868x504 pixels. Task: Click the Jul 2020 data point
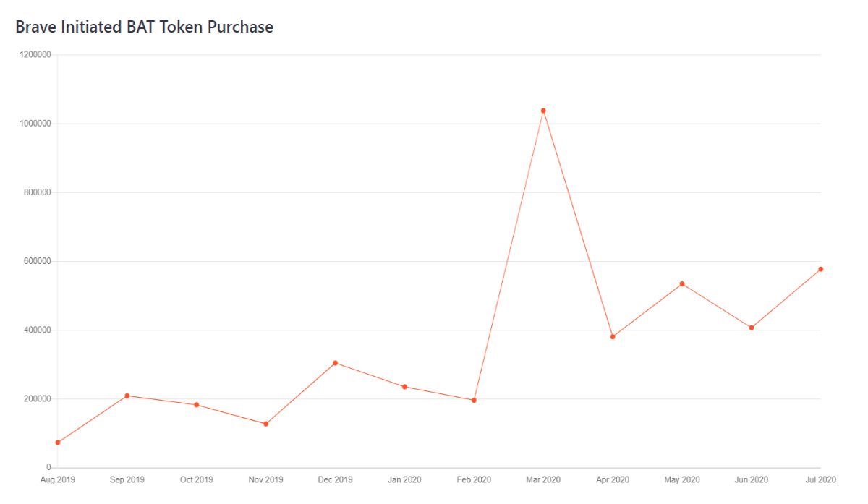(x=821, y=269)
